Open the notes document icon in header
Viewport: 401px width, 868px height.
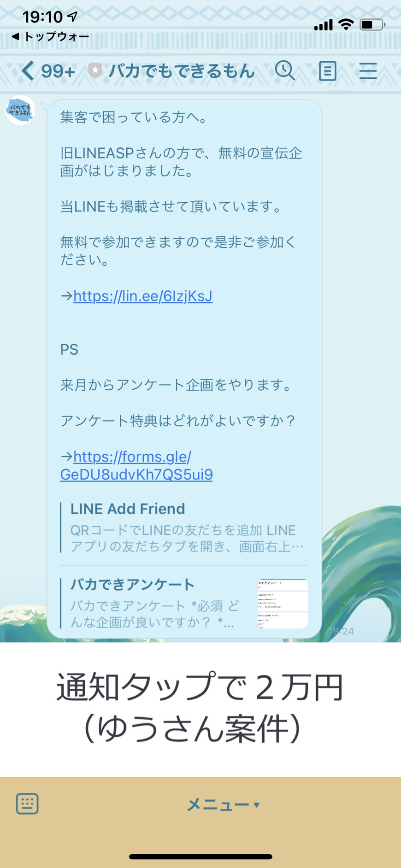click(327, 71)
